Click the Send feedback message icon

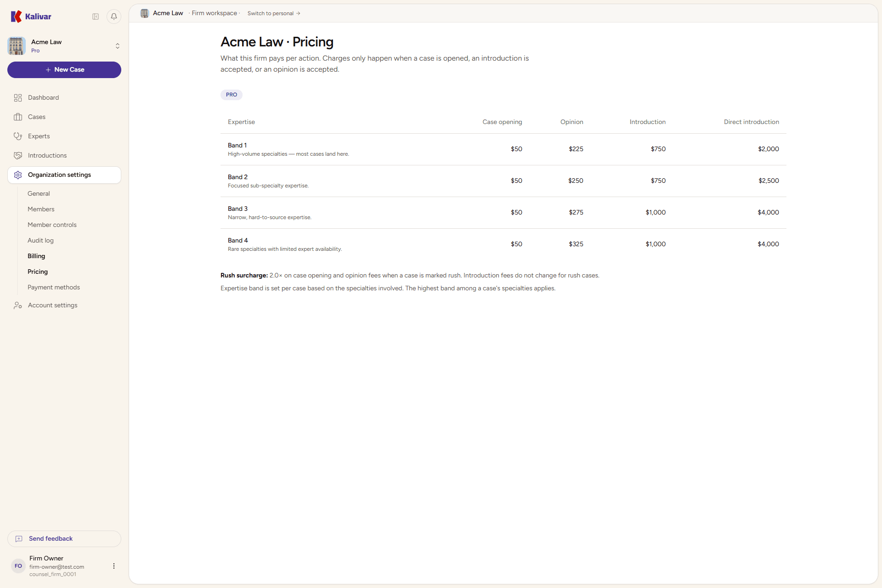click(x=19, y=539)
